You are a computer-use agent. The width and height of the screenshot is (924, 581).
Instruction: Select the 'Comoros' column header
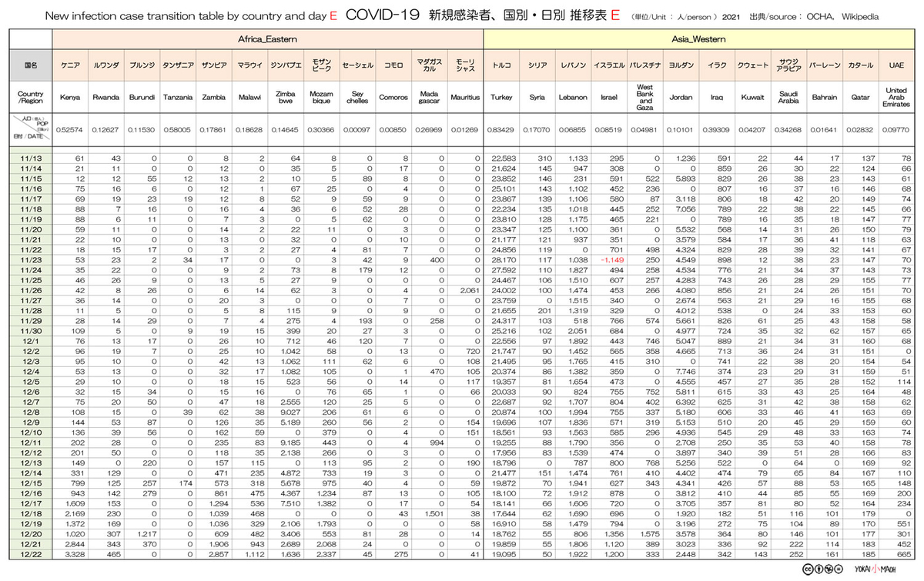tap(393, 98)
